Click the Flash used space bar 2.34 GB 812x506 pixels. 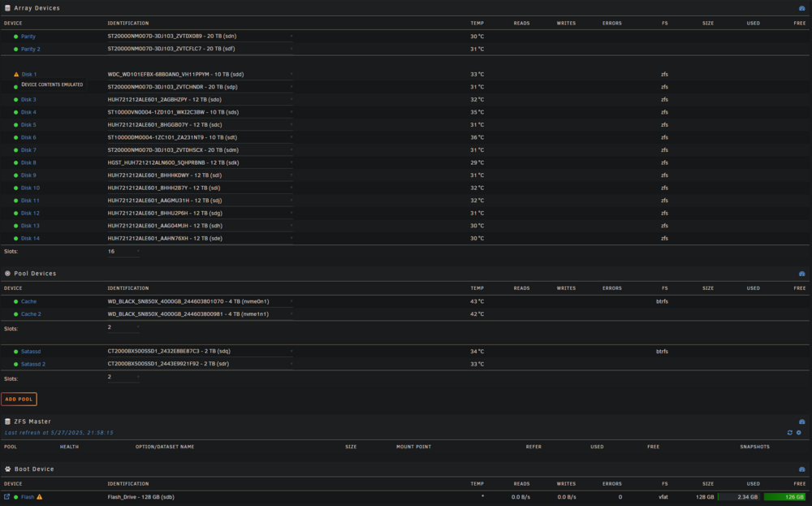point(739,497)
